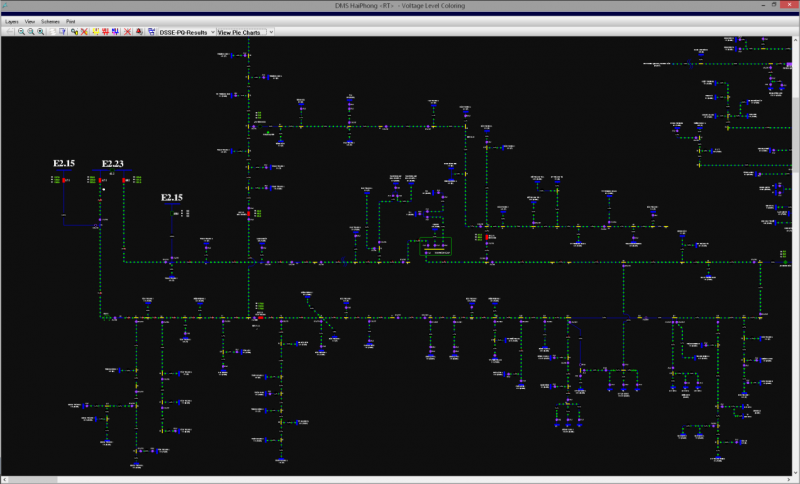The image size is (800, 484).
Task: Open the DSSE-PQ-Results dropdown
Action: coord(186,32)
